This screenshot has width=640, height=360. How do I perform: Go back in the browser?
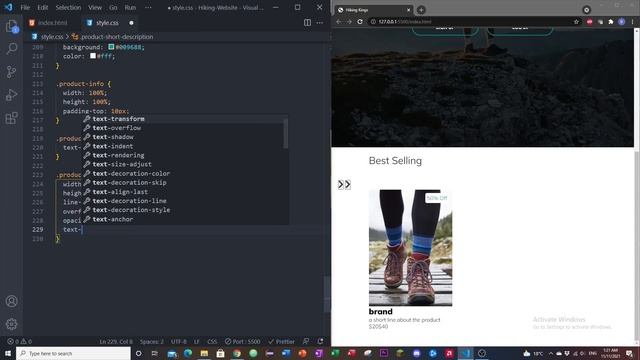[x=339, y=22]
